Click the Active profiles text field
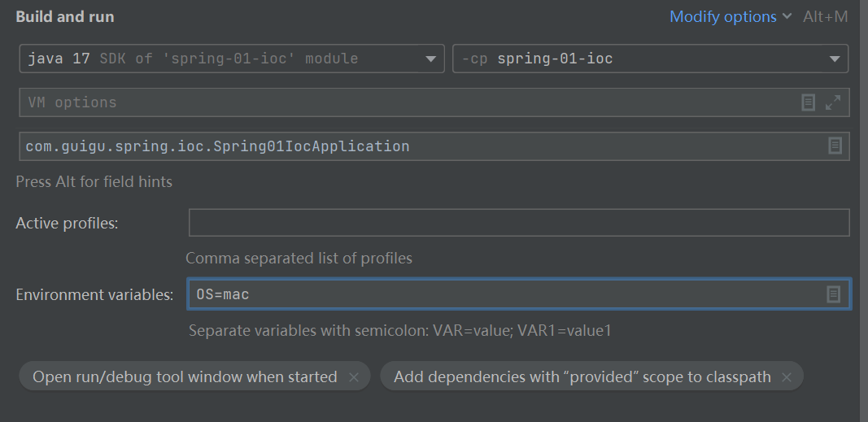 tap(519, 222)
